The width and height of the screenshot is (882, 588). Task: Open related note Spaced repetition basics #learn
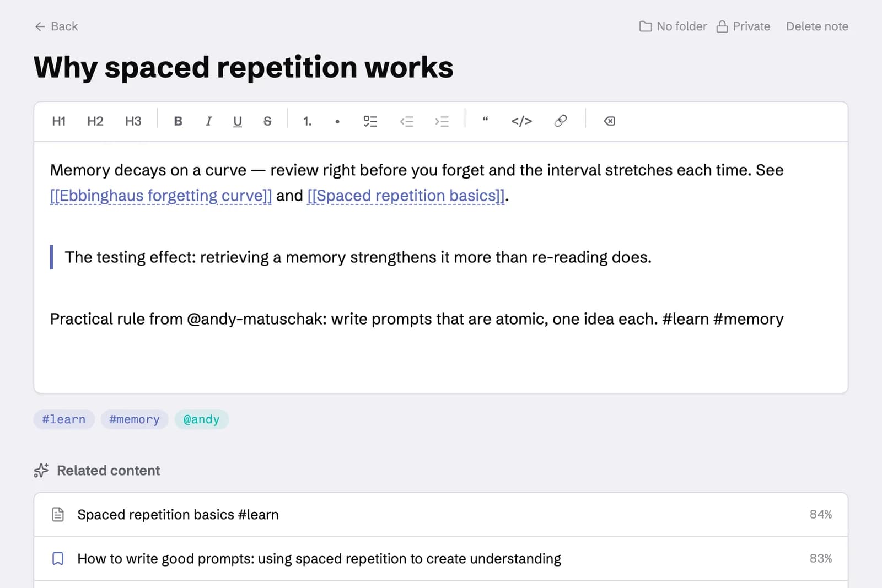click(x=441, y=515)
